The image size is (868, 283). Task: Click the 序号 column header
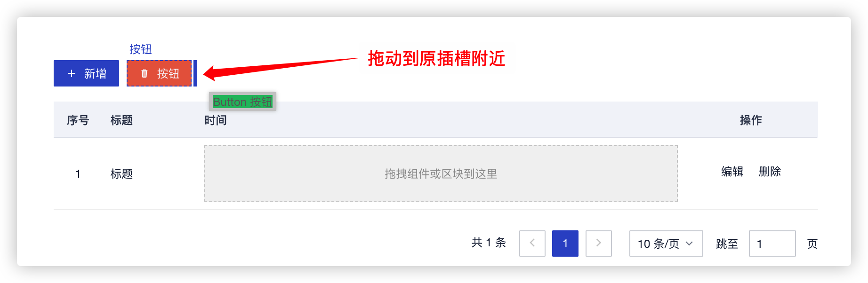point(78,120)
